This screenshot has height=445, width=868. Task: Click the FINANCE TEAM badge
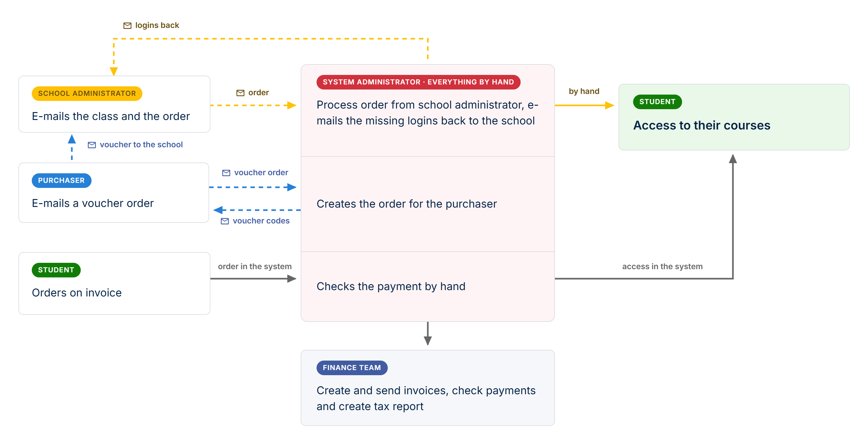352,368
